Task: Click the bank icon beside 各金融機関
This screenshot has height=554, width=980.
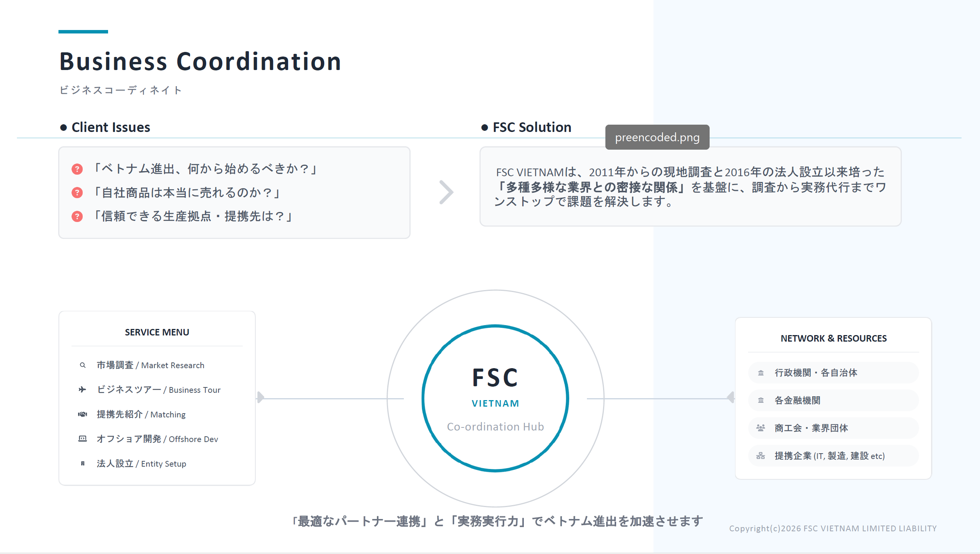Action: 761,400
